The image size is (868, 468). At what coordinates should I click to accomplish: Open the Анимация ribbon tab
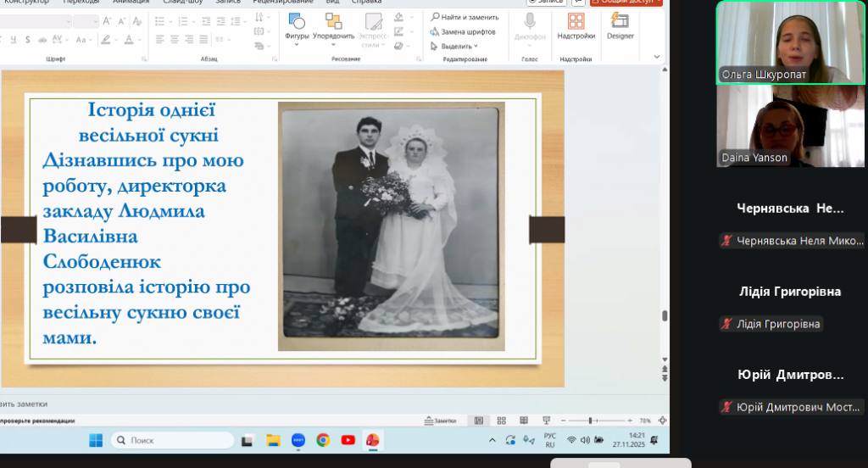pos(131,2)
